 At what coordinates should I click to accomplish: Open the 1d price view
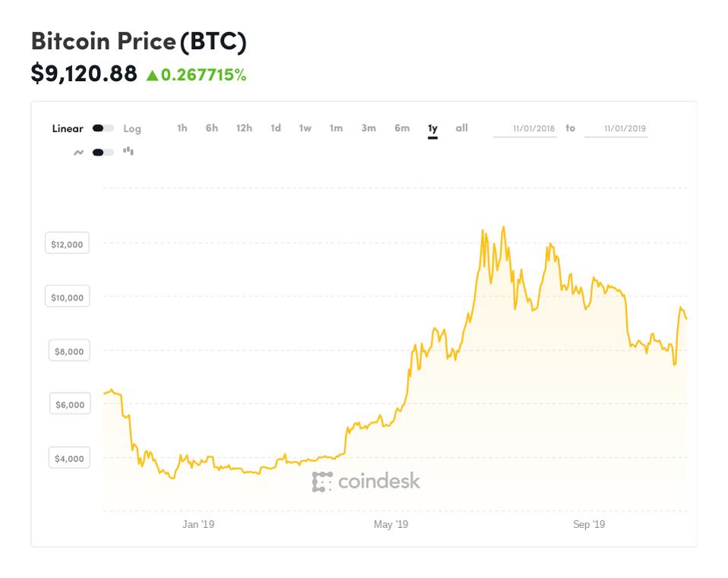(275, 129)
